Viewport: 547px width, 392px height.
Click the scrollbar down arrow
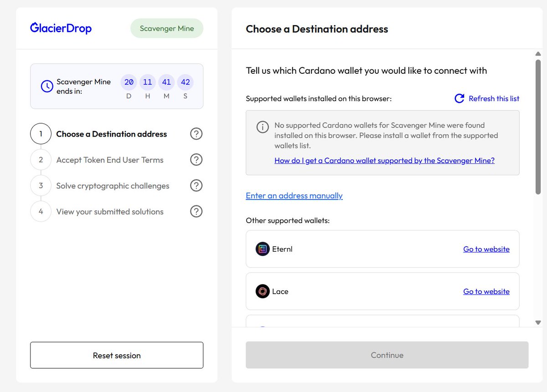538,322
